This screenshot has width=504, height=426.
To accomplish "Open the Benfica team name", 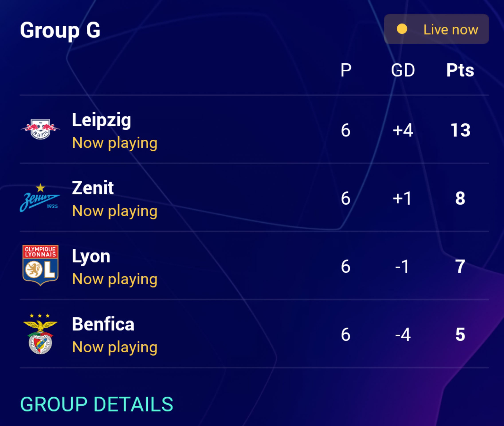I will pyautogui.click(x=103, y=324).
